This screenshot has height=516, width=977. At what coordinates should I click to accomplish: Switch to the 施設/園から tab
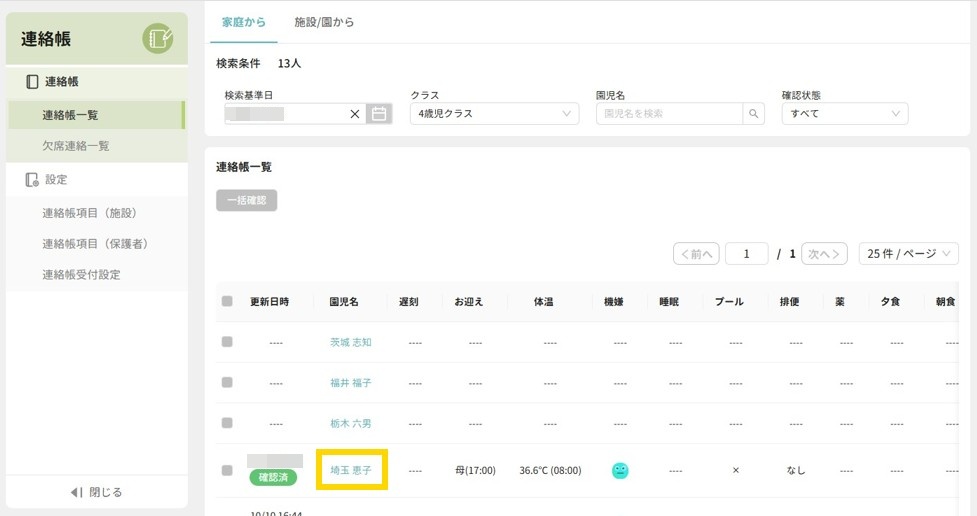pyautogui.click(x=324, y=22)
